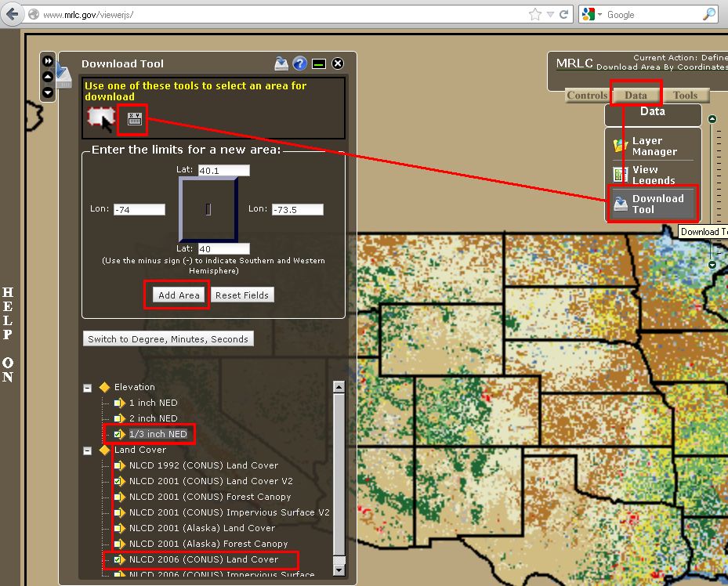This screenshot has height=586, width=728.
Task: Click the download icon in panel header
Action: click(281, 63)
